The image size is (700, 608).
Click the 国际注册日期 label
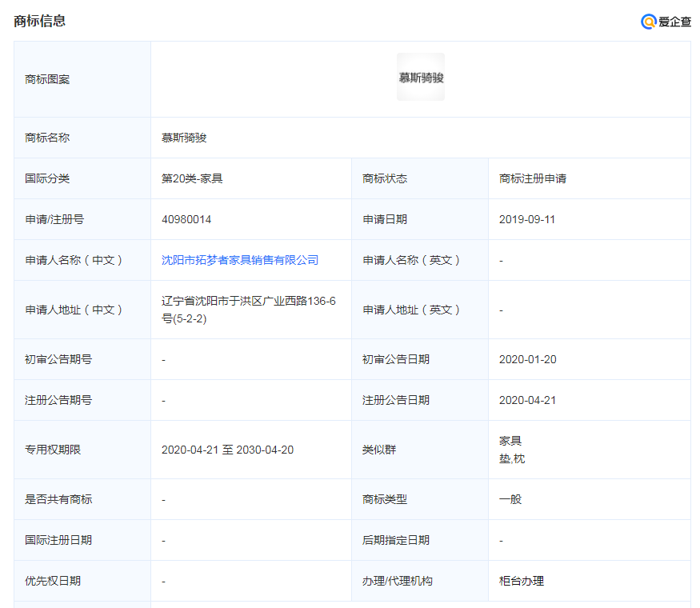point(58,541)
